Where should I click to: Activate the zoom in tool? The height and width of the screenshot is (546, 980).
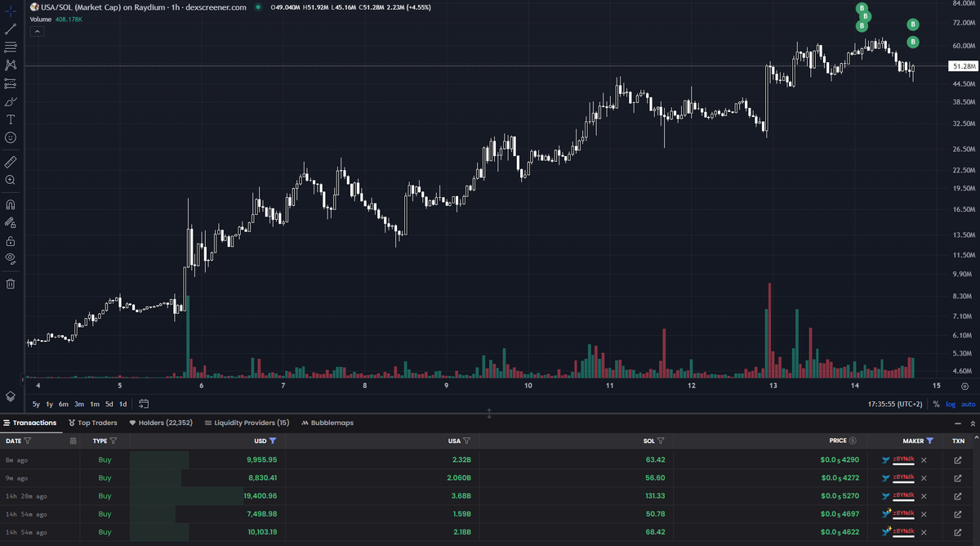(x=11, y=180)
